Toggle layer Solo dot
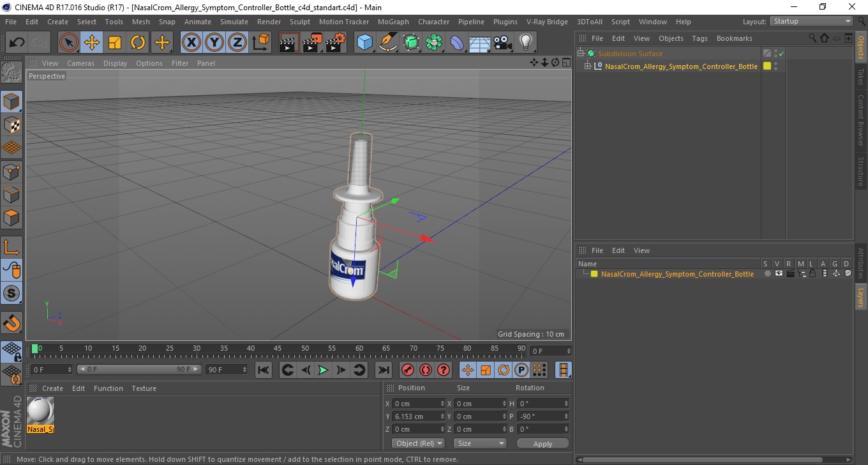This screenshot has height=465, width=868. (768, 273)
